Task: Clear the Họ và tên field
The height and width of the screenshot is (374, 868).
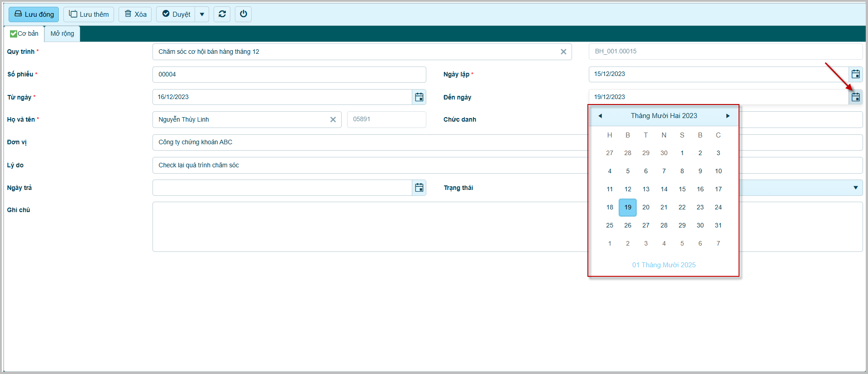Action: [333, 119]
